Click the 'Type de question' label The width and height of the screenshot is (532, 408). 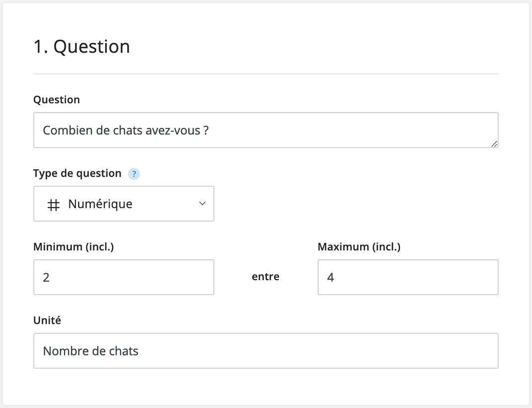coord(77,173)
